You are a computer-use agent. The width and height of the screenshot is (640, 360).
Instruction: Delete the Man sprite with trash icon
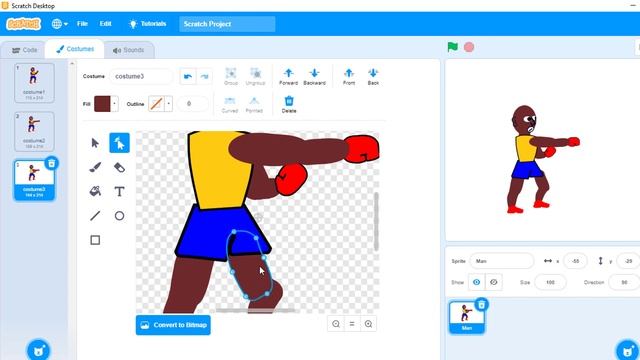pyautogui.click(x=482, y=304)
